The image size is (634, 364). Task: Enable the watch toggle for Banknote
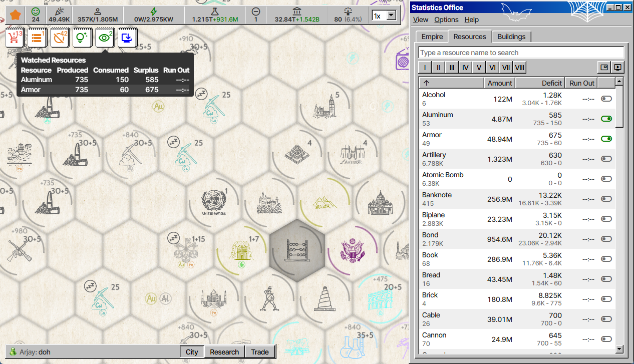tap(606, 199)
